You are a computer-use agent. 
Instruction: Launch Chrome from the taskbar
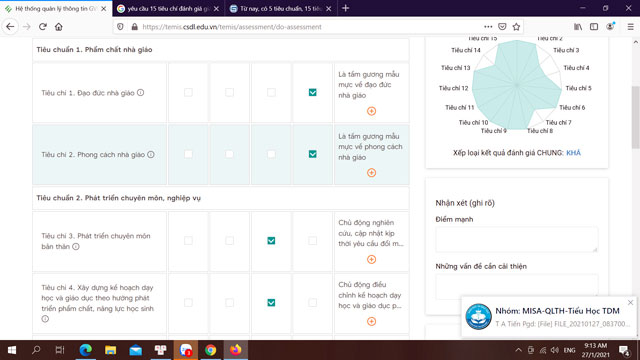pyautogui.click(x=211, y=350)
